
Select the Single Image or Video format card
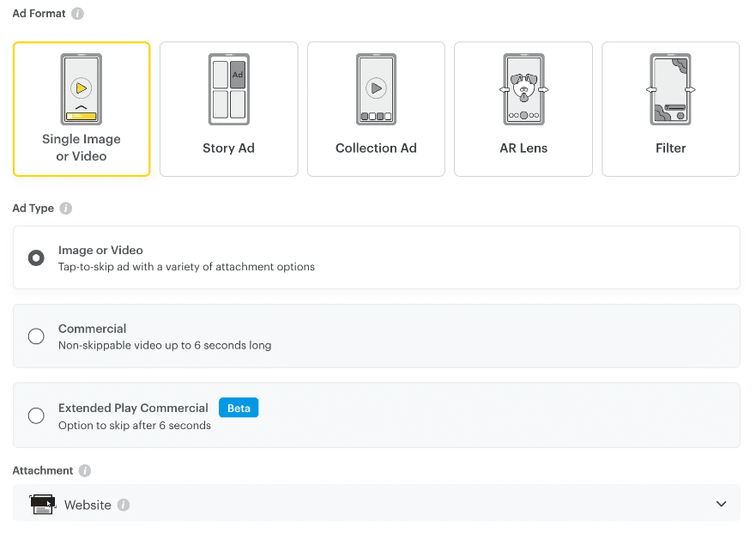(x=82, y=109)
